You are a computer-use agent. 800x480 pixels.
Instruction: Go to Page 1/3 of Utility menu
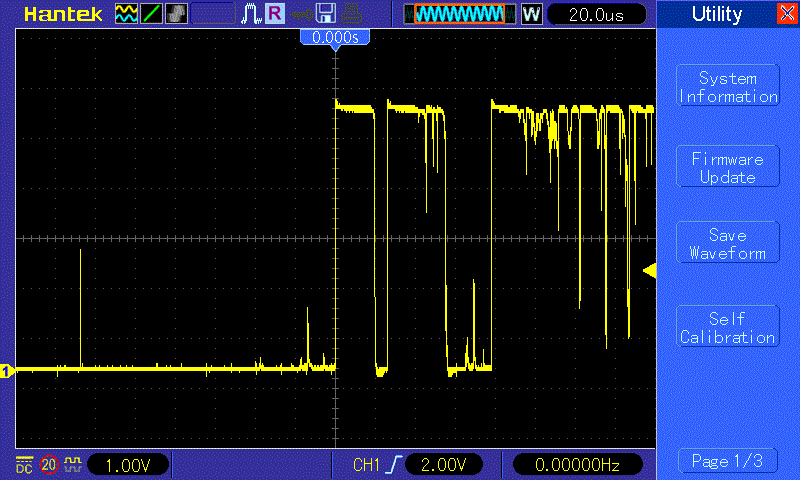pyautogui.click(x=728, y=461)
